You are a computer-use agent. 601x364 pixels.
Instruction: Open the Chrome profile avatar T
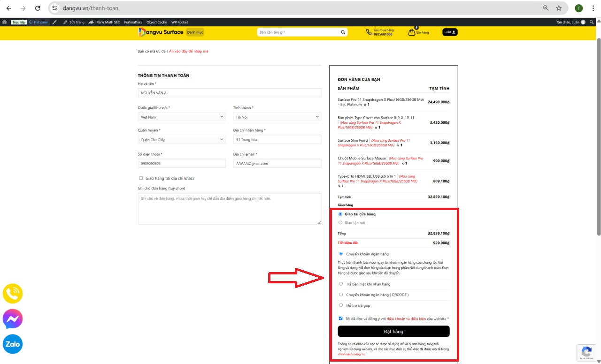pos(578,8)
